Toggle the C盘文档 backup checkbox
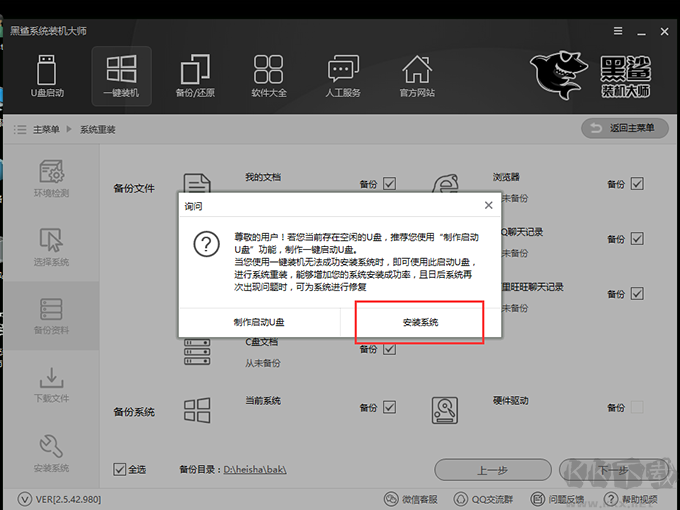Screen dimensions: 680x510 (389, 349)
